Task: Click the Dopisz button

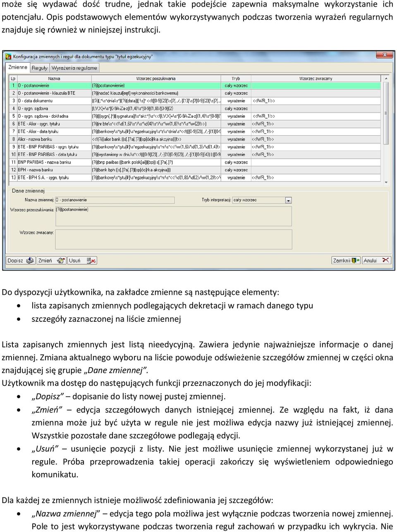Action: point(21,261)
